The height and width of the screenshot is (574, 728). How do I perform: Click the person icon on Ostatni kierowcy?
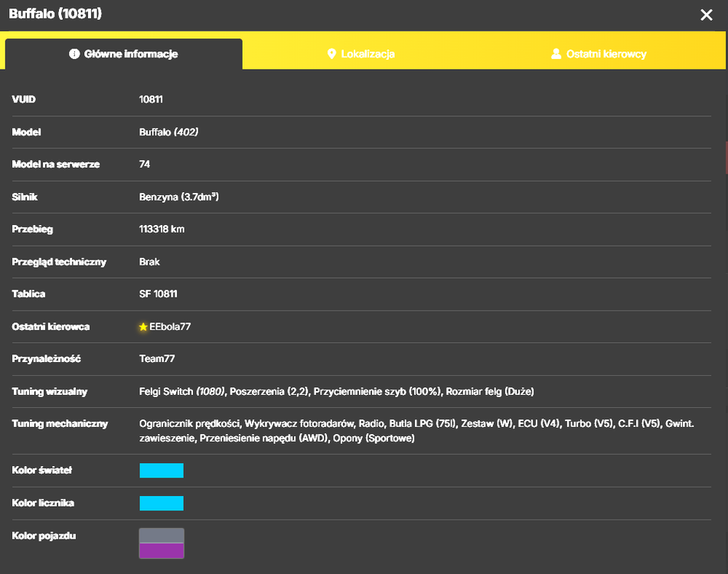pyautogui.click(x=556, y=54)
